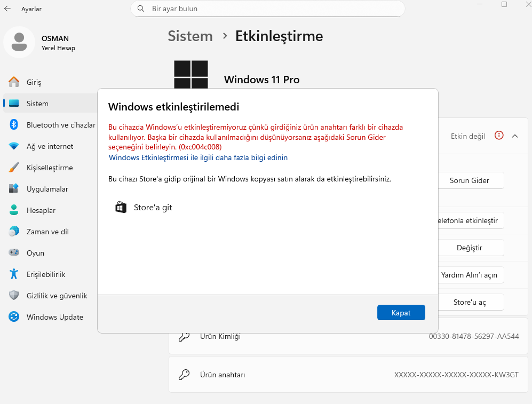The height and width of the screenshot is (404, 532).
Task: Select Zaman ve dil category
Action: (50, 232)
